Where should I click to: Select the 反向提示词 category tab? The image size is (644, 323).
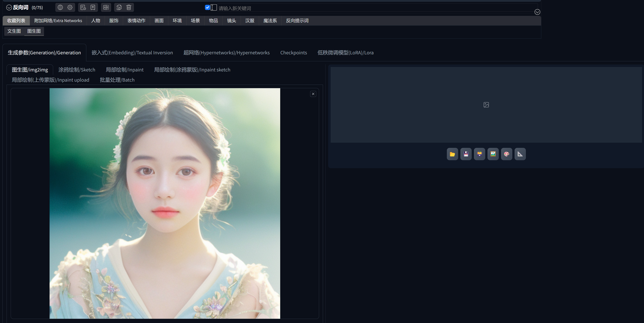pyautogui.click(x=297, y=21)
